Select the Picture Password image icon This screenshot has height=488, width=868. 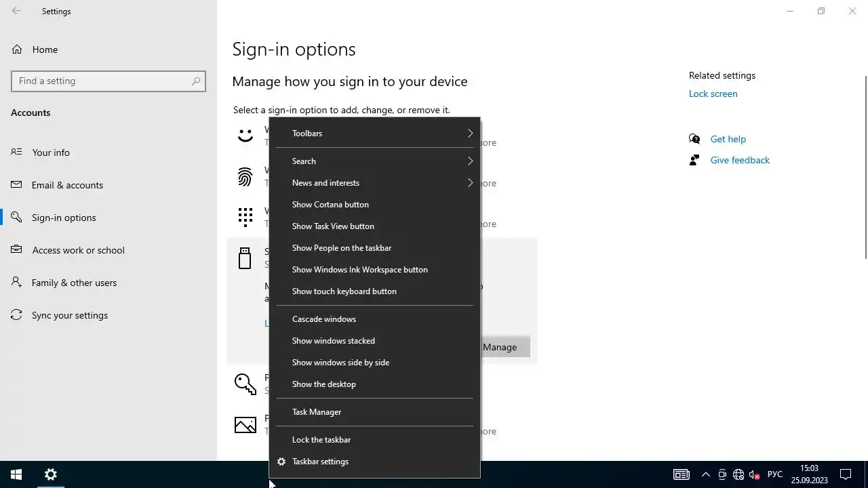pos(245,424)
